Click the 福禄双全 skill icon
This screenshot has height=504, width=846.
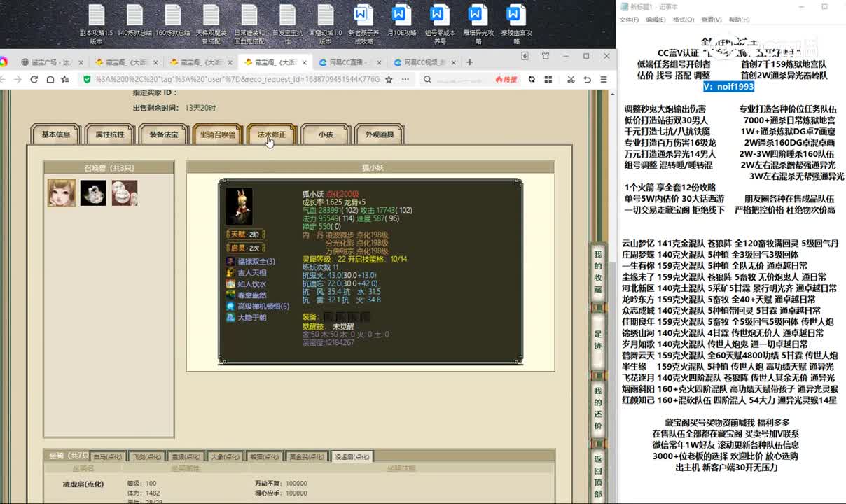231,261
